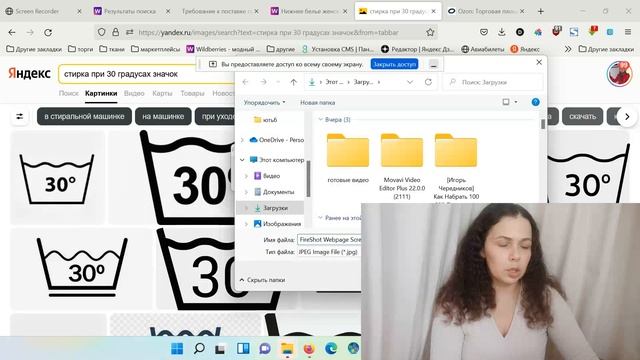Close the стирка при 30 tab
Screen dimensions: 640x360
click(x=434, y=11)
